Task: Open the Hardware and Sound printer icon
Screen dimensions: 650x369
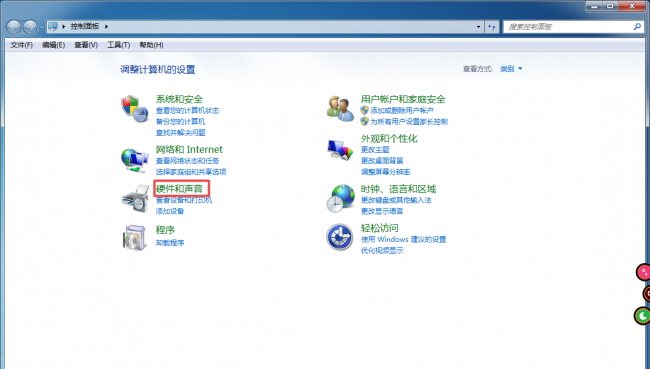Action: tap(135, 199)
